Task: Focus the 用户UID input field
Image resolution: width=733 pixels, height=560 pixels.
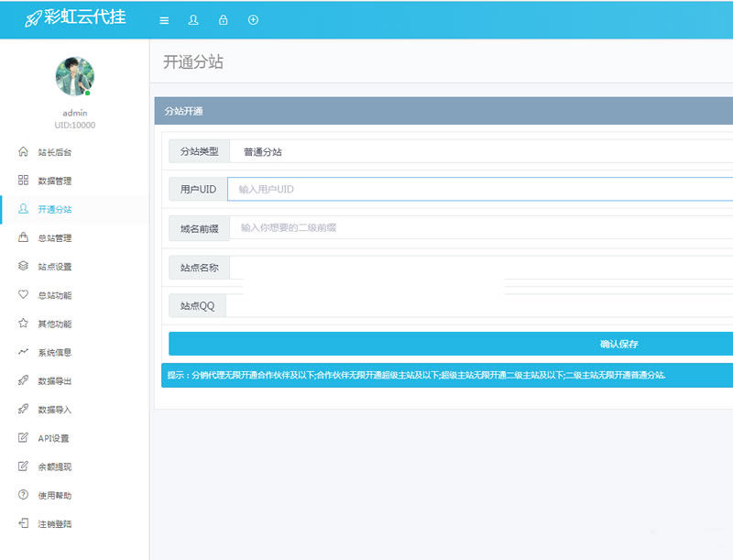Action: point(480,190)
